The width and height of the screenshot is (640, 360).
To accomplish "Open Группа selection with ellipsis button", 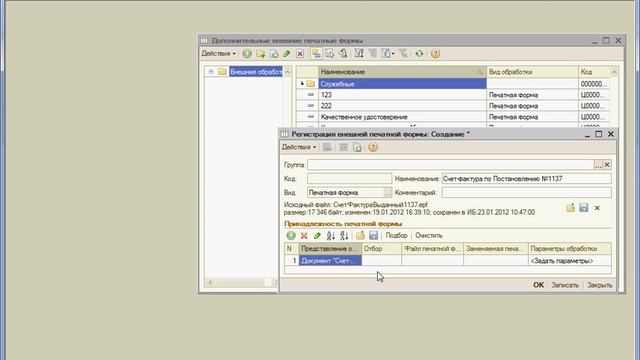I will pyautogui.click(x=598, y=165).
